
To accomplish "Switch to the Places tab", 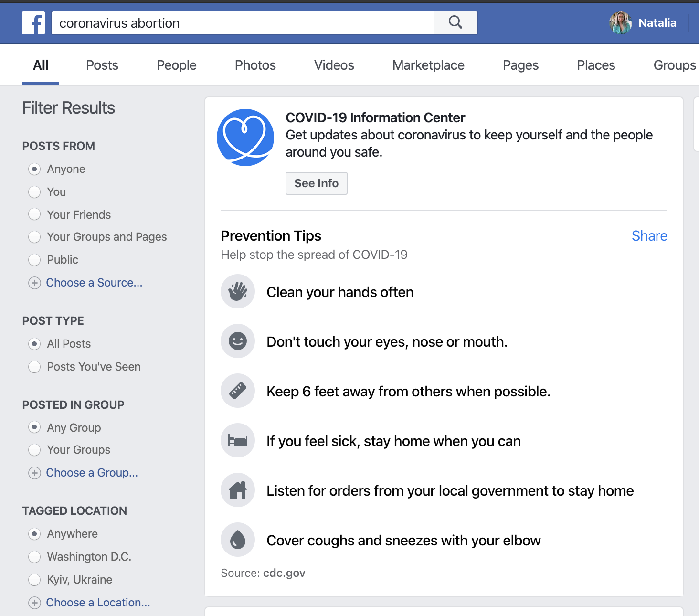I will [596, 65].
